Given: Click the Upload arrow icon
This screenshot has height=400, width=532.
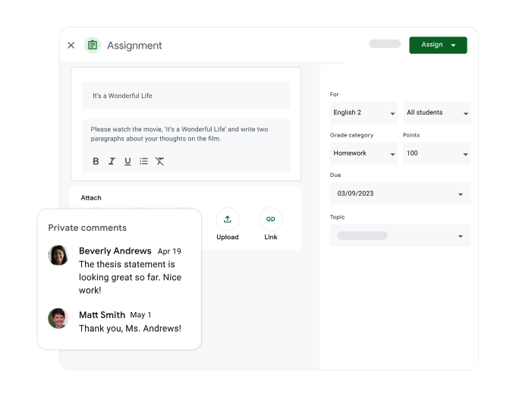Looking at the screenshot, I should click(x=228, y=219).
